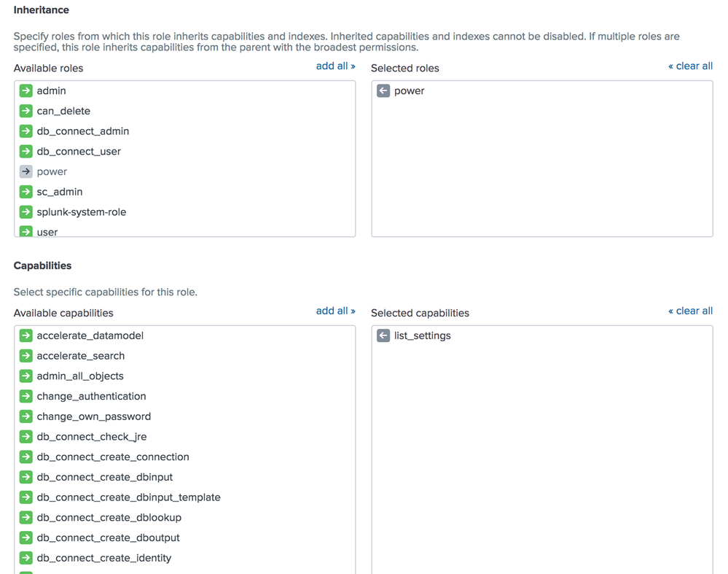Clear all selected capabilities via link
The height and width of the screenshot is (574, 728).
click(690, 311)
